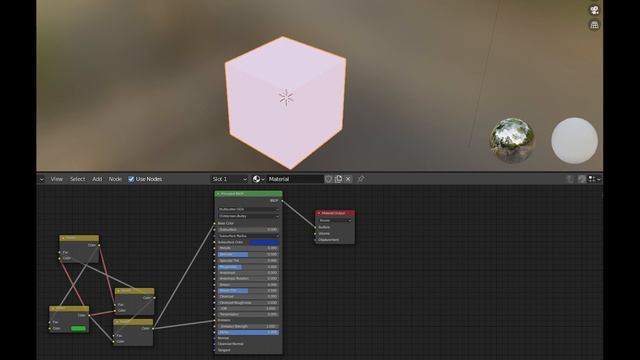Open the Add menu
Image resolution: width=640 pixels, height=360 pixels.
[x=97, y=179]
